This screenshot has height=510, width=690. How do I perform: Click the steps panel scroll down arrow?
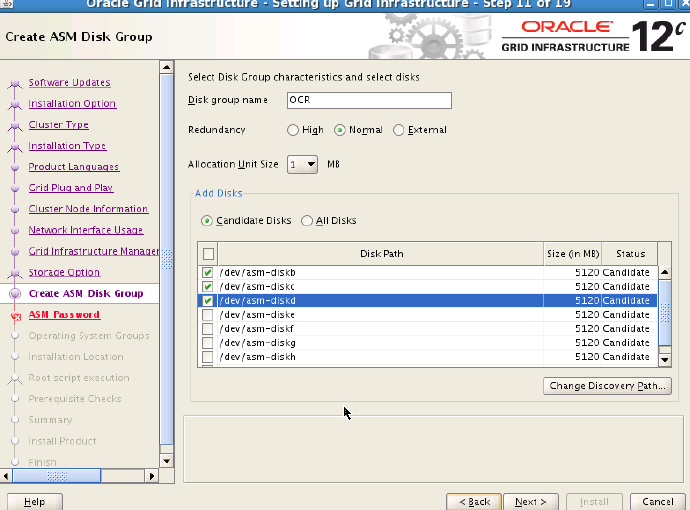click(x=166, y=461)
